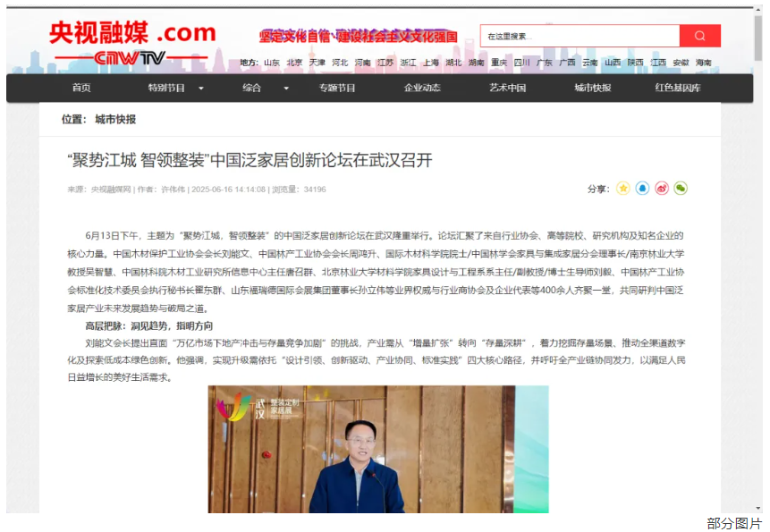Share article via WeChat icon
Viewport: 770px width, 532px height.
tap(681, 189)
